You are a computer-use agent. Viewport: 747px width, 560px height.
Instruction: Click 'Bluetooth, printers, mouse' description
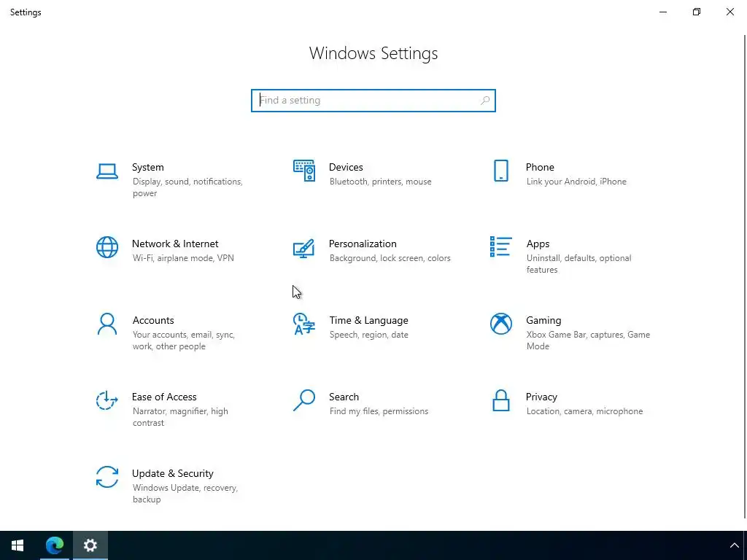pyautogui.click(x=380, y=182)
